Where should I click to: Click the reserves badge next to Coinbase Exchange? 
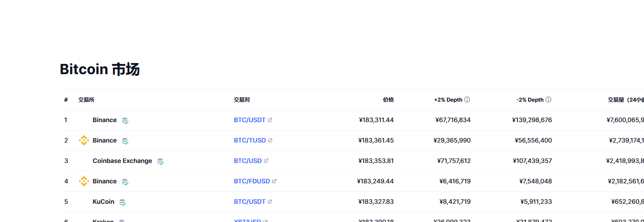(160, 162)
